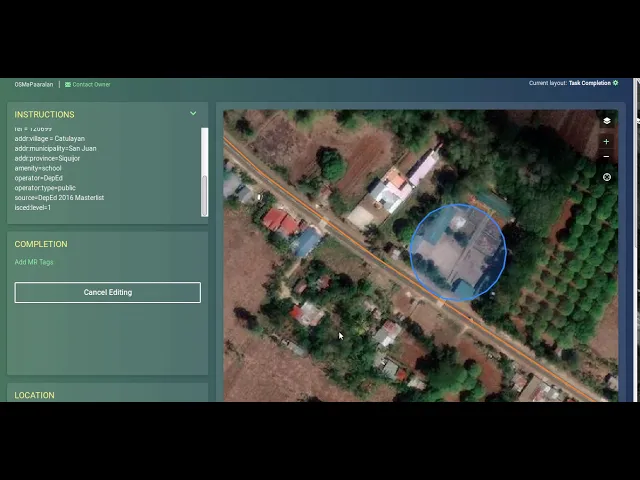Select the text 'source=DepEd 2016 Masterlist'
The width and height of the screenshot is (640, 480).
click(59, 198)
